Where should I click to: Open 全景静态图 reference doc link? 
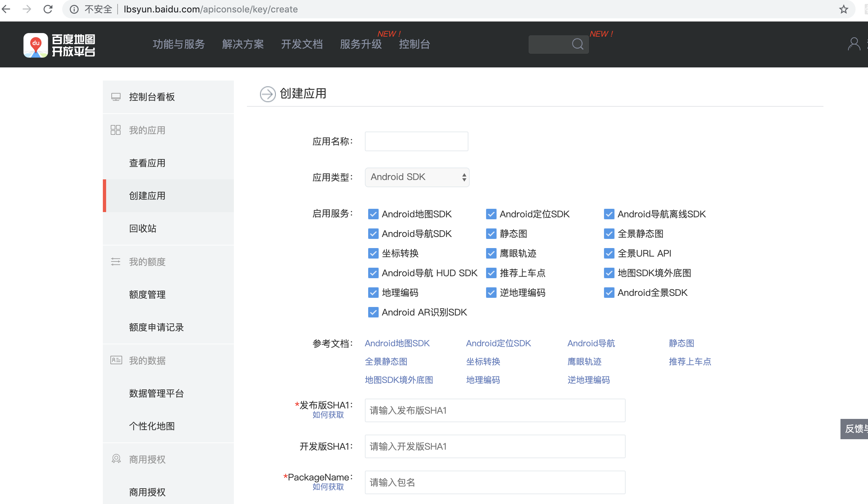(386, 362)
